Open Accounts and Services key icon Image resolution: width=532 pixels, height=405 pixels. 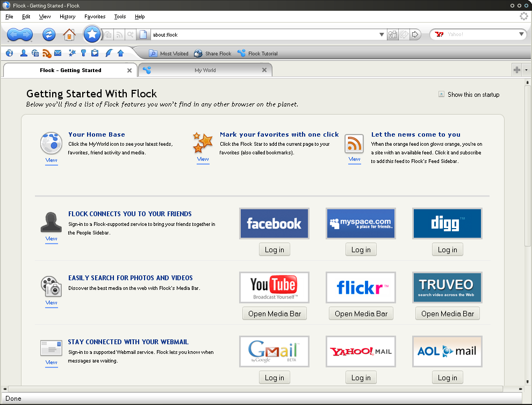(x=83, y=53)
